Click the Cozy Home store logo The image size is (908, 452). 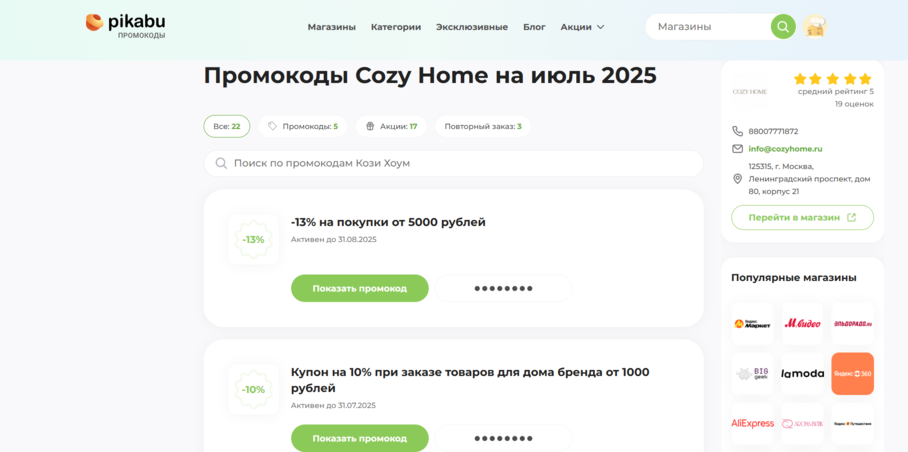(750, 91)
